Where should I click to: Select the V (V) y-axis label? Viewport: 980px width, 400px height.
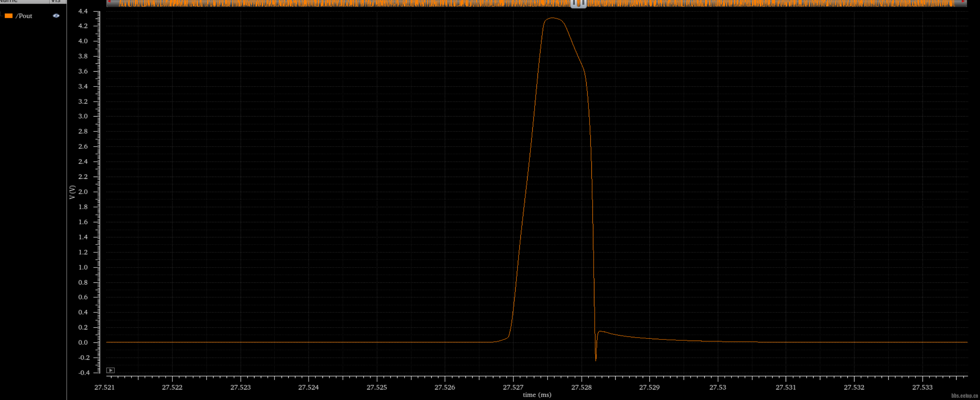click(72, 192)
